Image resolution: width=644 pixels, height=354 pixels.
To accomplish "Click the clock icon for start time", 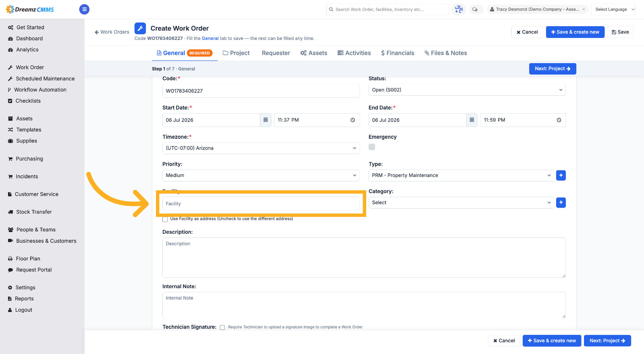I will (353, 120).
